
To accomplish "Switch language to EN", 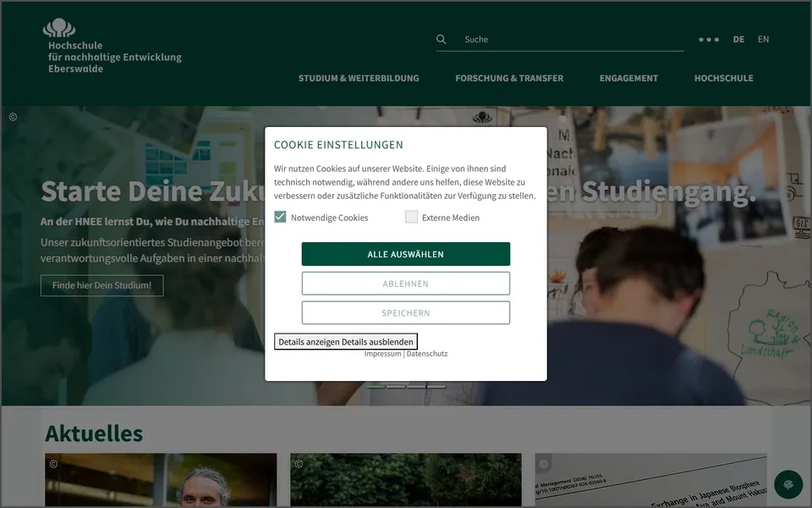I will (763, 40).
